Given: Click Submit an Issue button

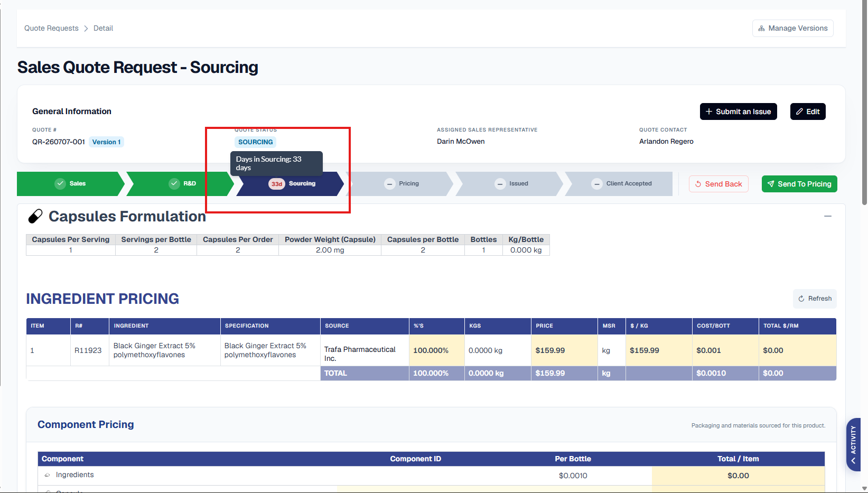Looking at the screenshot, I should (x=738, y=111).
